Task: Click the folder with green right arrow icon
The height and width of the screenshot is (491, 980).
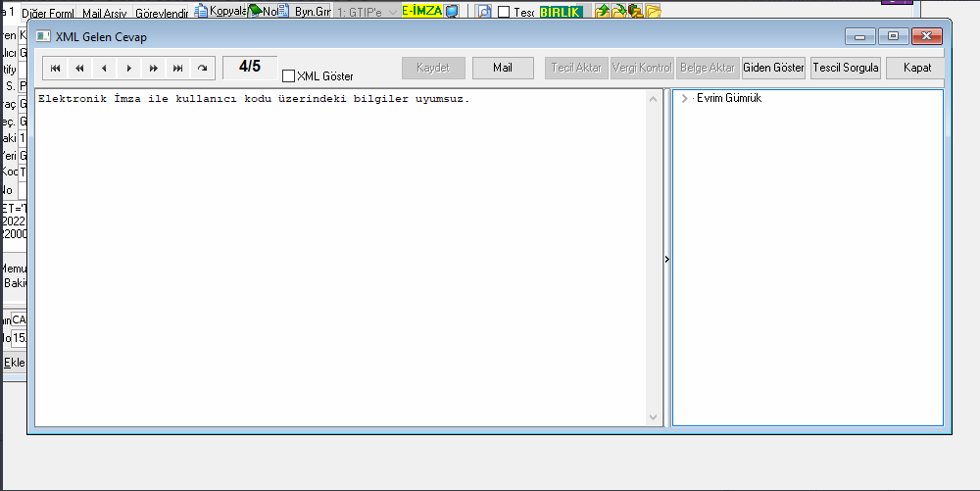Action: [x=618, y=11]
